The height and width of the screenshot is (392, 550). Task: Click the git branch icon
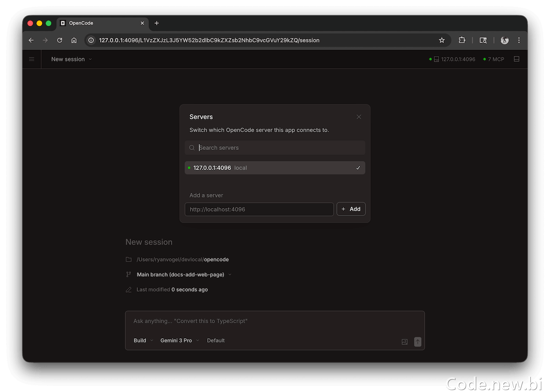tap(129, 275)
